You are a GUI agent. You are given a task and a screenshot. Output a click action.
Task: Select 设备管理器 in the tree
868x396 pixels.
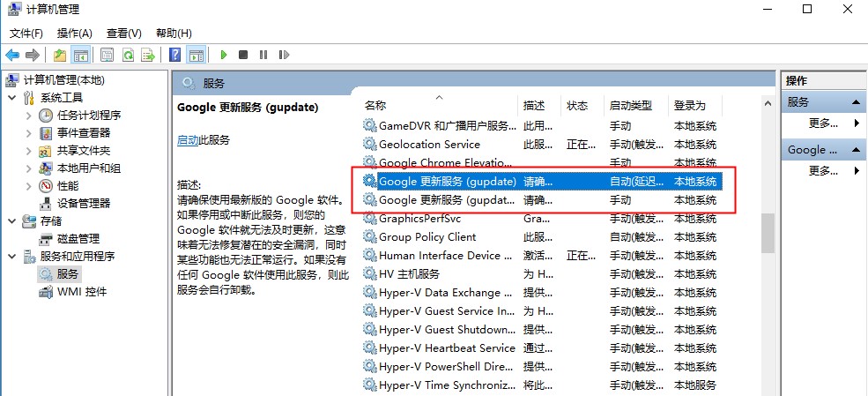(x=84, y=203)
